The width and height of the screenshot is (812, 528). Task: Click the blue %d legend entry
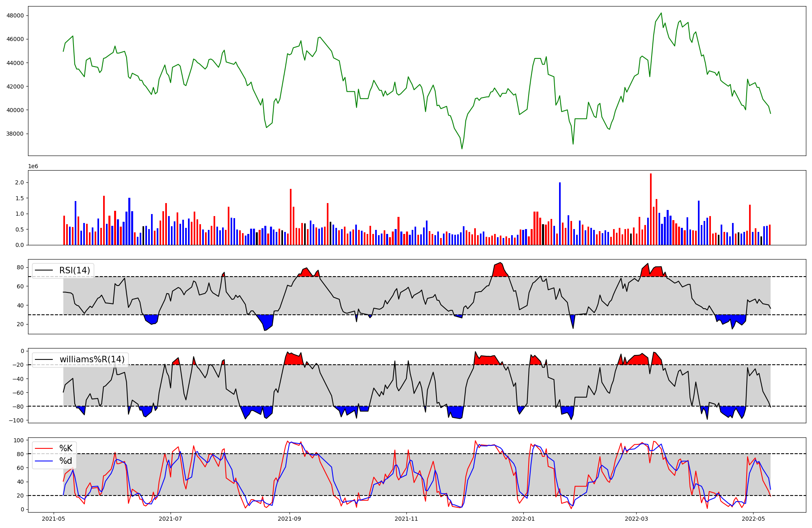tap(65, 461)
